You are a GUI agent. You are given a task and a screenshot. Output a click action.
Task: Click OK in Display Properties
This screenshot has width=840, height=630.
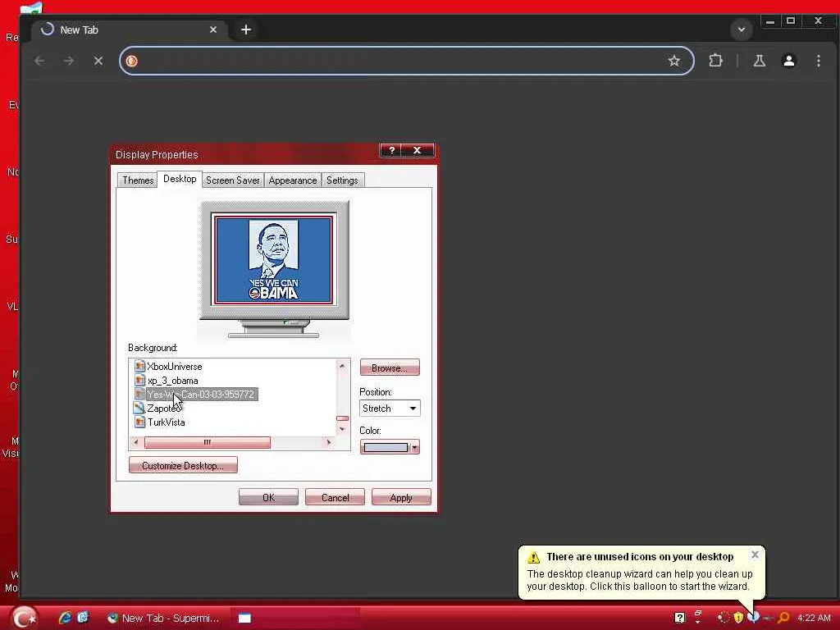point(268,498)
